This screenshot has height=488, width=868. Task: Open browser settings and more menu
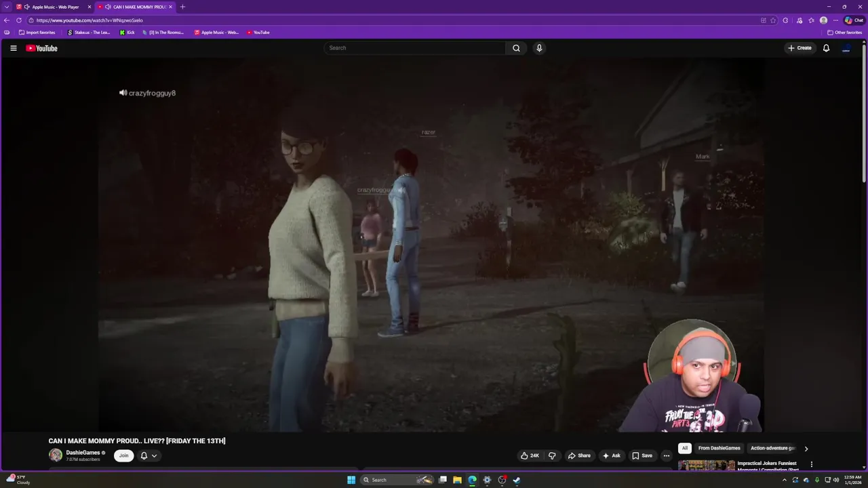[x=835, y=20]
